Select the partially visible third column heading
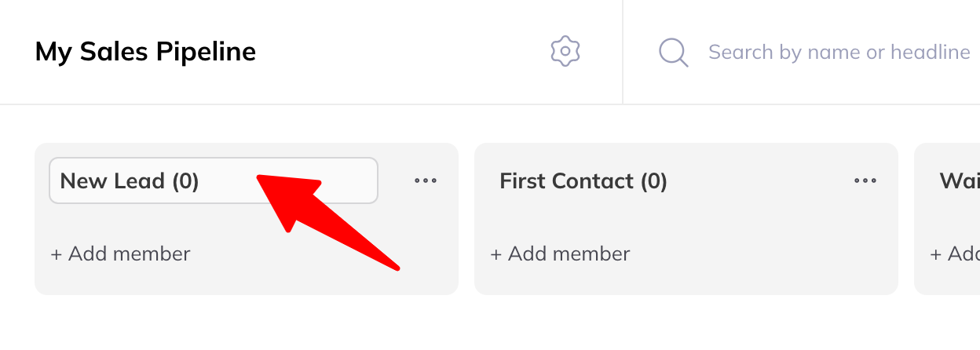 pyautogui.click(x=960, y=181)
